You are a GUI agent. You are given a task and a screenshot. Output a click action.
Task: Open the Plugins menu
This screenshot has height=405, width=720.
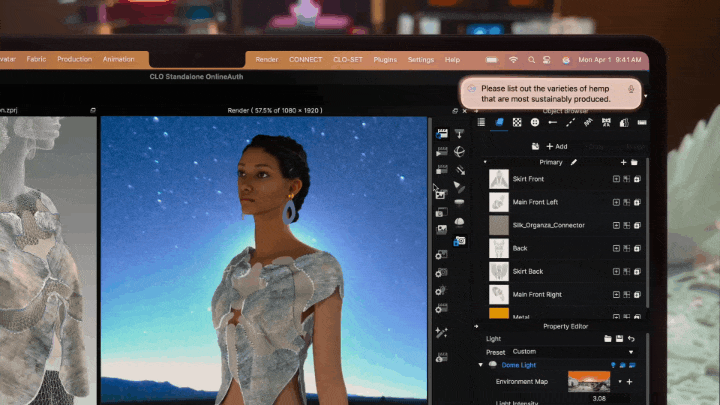[x=385, y=60]
